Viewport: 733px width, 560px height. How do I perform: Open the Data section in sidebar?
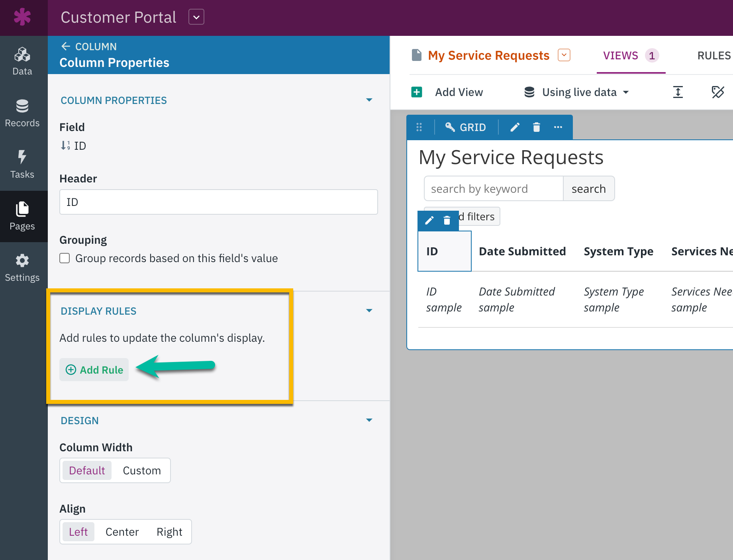[22, 61]
